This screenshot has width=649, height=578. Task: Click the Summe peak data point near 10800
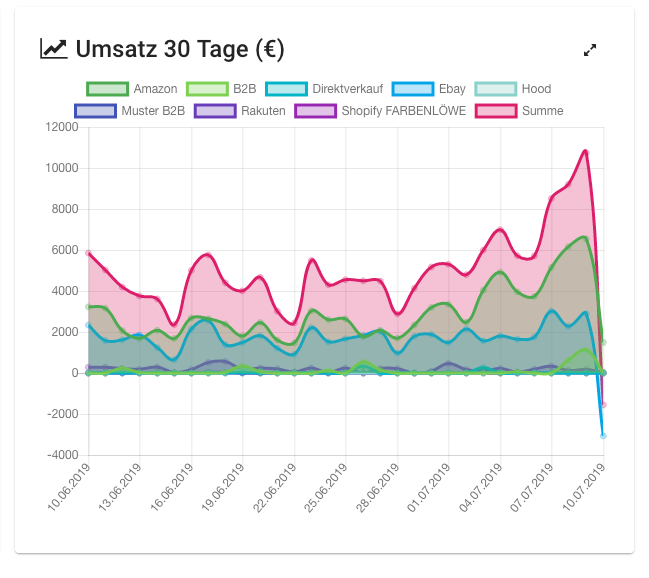(x=586, y=152)
